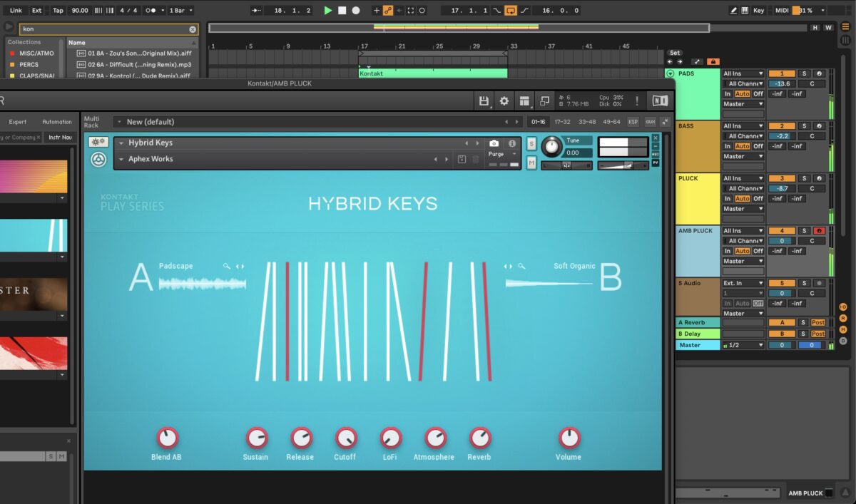Click Kontakt minimized view icon
The width and height of the screenshot is (856, 504).
pyautogui.click(x=544, y=101)
